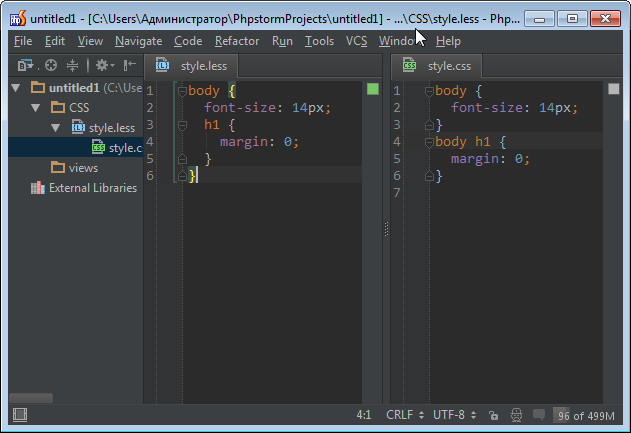Click 'margin' property in style.css editor
631x433 pixels.
click(x=474, y=159)
